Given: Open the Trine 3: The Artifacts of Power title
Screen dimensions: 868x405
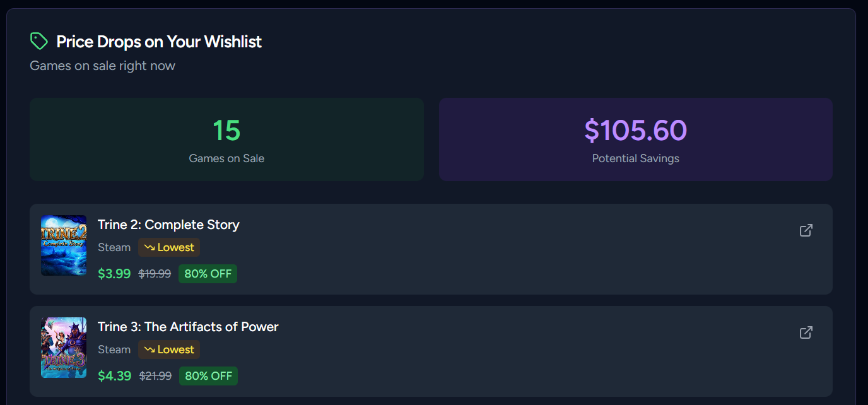Looking at the screenshot, I should (x=188, y=327).
